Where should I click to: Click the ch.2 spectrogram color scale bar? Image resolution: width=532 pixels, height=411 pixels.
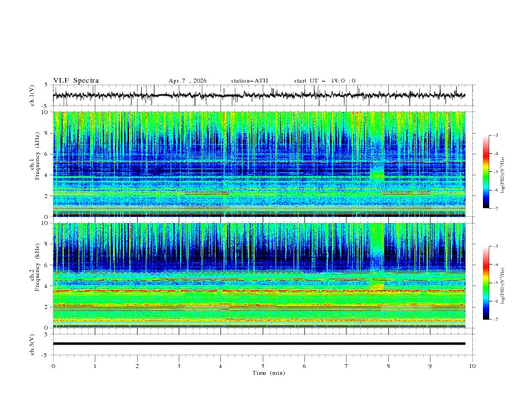pos(486,283)
